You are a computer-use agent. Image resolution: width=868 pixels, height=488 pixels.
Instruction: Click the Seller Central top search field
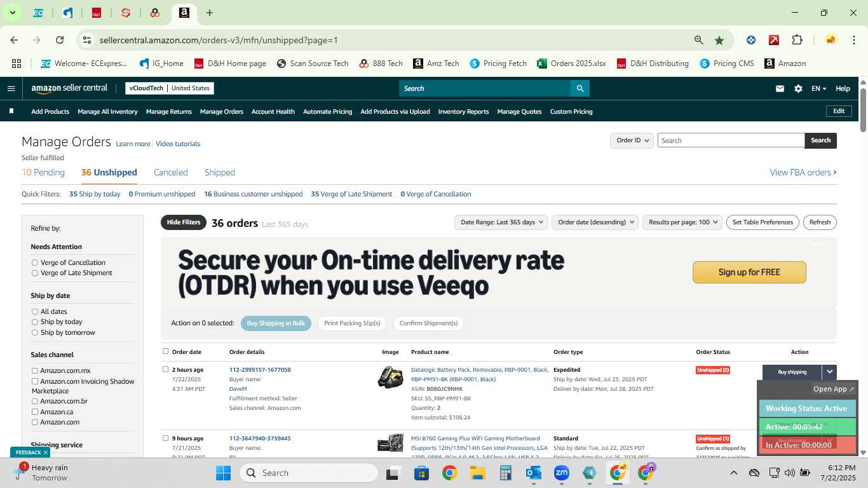tap(485, 88)
